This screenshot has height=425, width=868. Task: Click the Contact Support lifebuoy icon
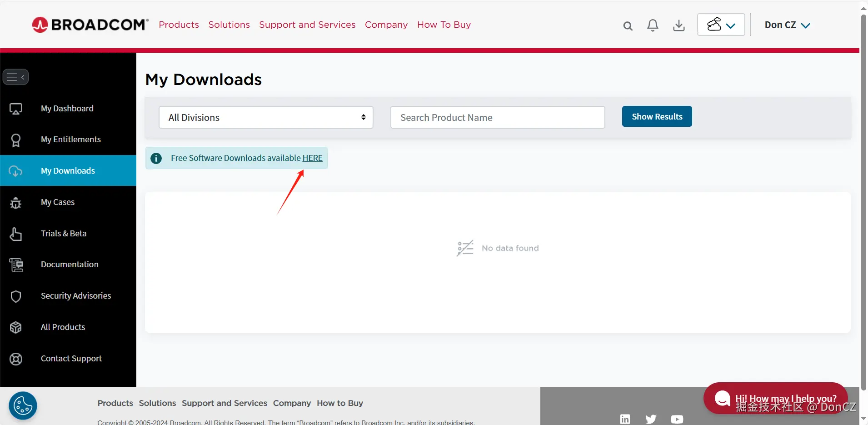click(x=16, y=359)
